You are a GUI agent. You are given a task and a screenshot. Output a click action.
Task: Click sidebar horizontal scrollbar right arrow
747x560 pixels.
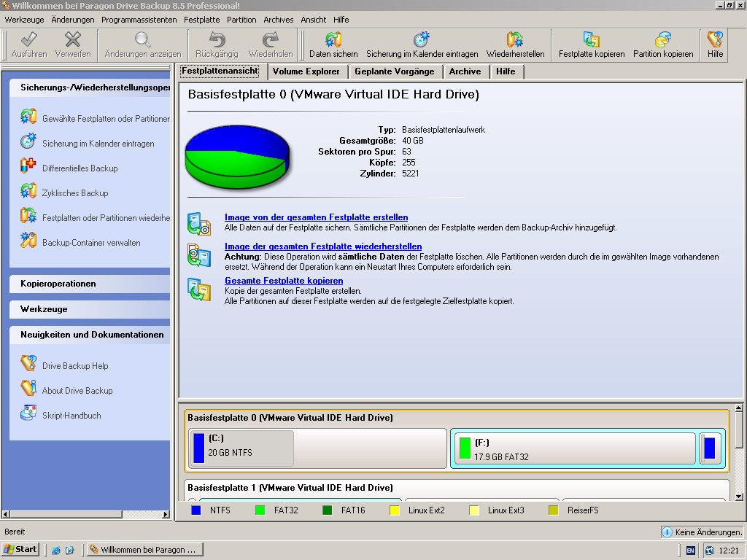tap(166, 514)
